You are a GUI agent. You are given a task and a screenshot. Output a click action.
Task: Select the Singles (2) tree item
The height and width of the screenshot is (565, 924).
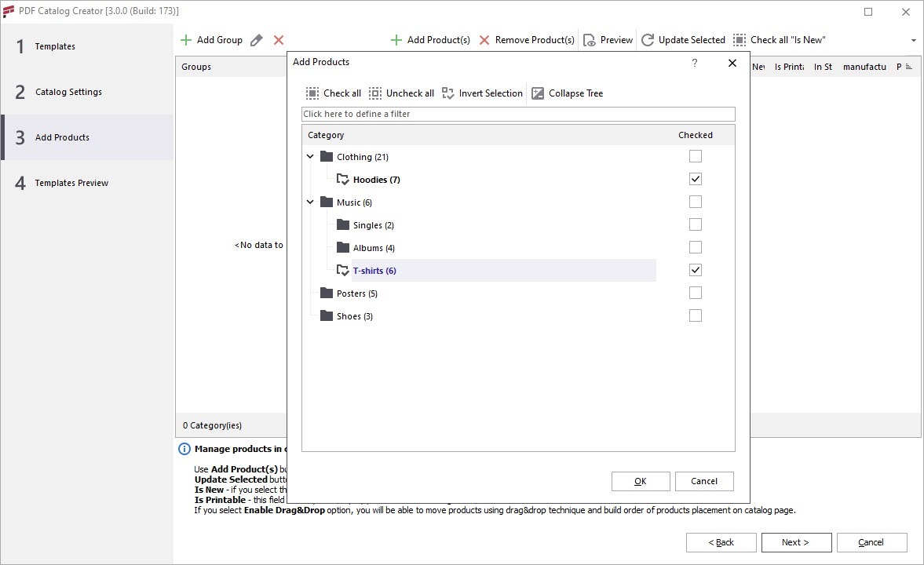tap(373, 225)
